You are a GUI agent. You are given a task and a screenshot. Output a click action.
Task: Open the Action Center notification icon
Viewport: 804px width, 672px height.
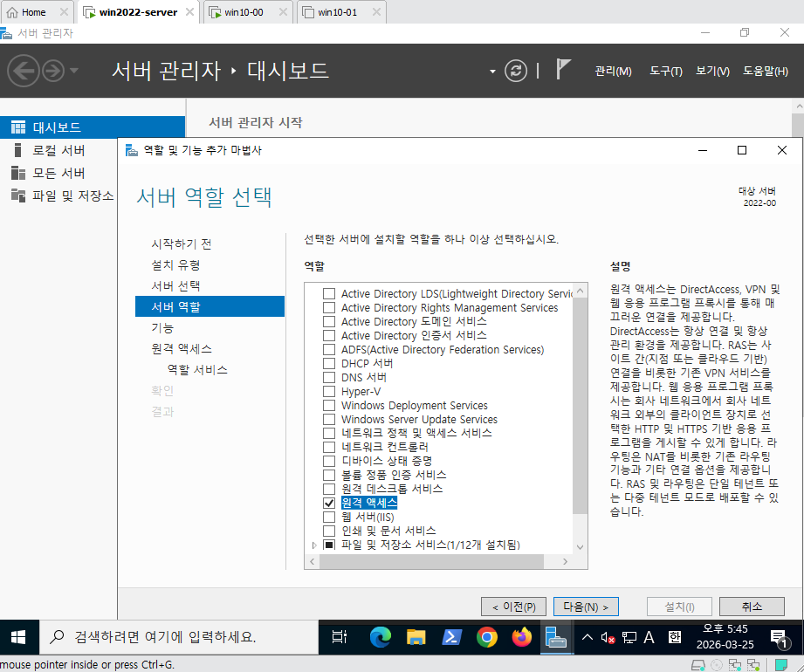point(780,638)
